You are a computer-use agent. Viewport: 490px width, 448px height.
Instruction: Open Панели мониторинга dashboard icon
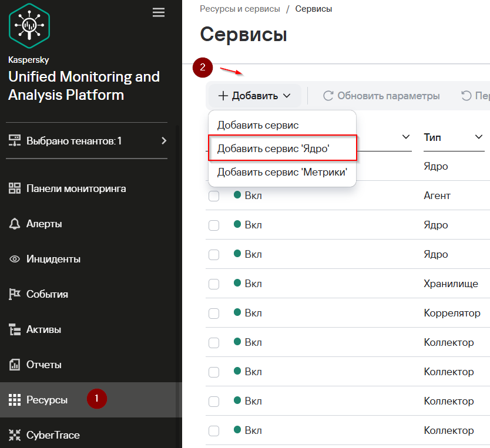14,188
